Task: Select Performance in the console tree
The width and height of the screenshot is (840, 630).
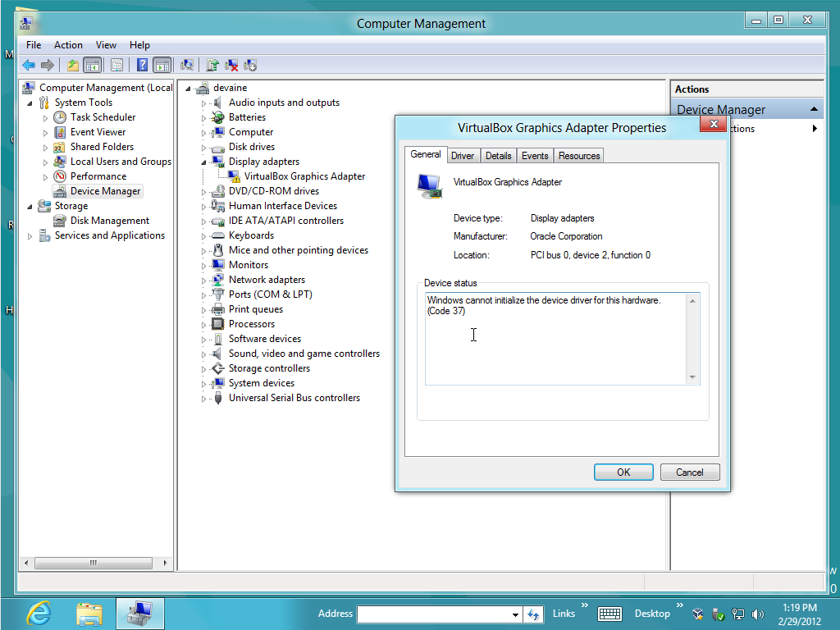Action: tap(98, 176)
